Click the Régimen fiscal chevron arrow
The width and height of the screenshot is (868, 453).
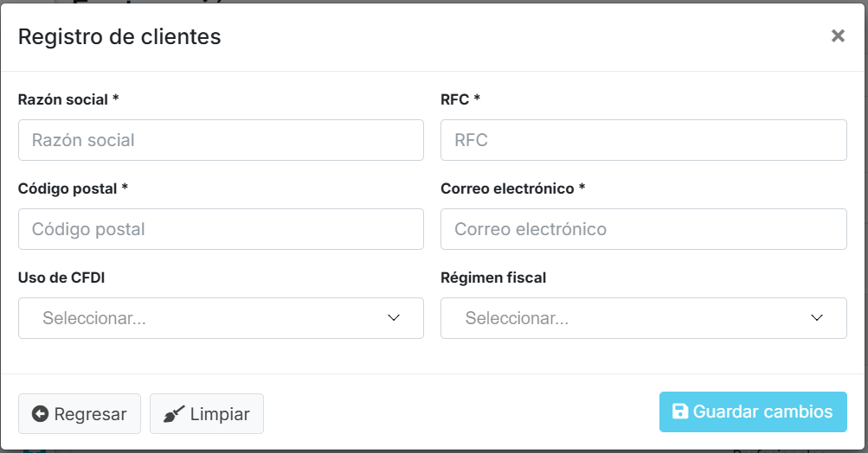click(x=817, y=318)
